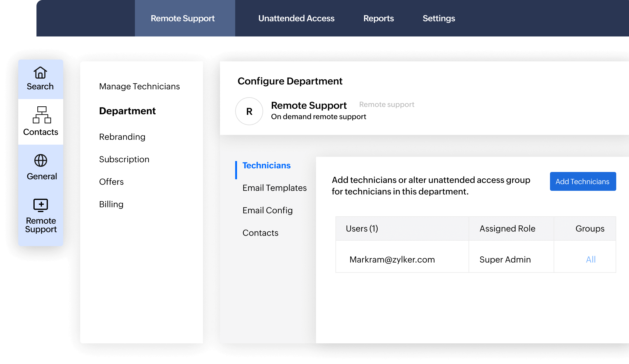This screenshot has width=629, height=364.
Task: Navigate to Unattended Access
Action: coord(296,18)
